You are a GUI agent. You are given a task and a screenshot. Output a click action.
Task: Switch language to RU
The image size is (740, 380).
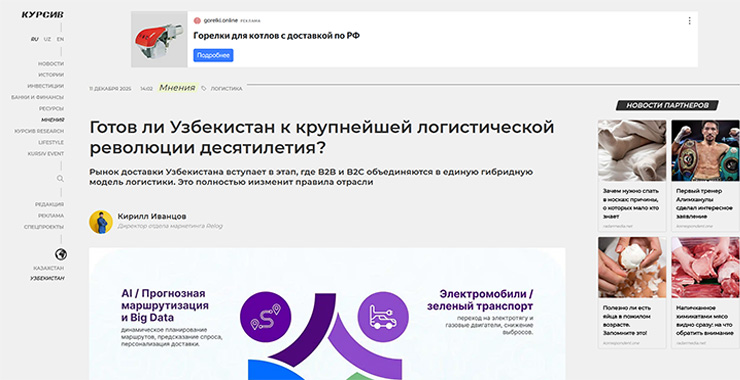[34, 39]
